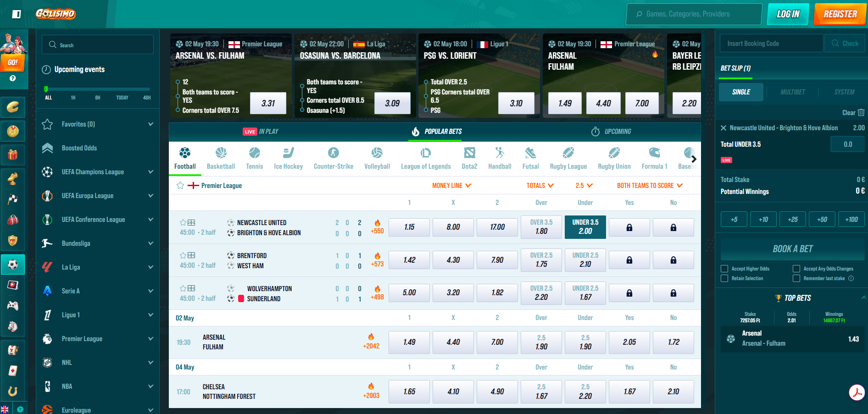Open the BOTH TEAMS TO SCORE dropdown
This screenshot has height=414, width=868.
[x=650, y=186]
